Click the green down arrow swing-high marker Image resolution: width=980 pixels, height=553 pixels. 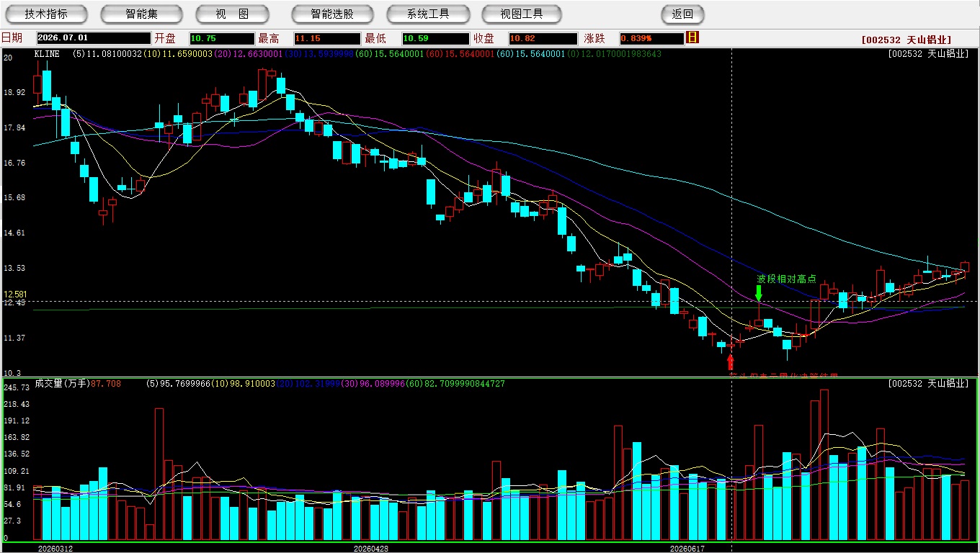[x=758, y=293]
